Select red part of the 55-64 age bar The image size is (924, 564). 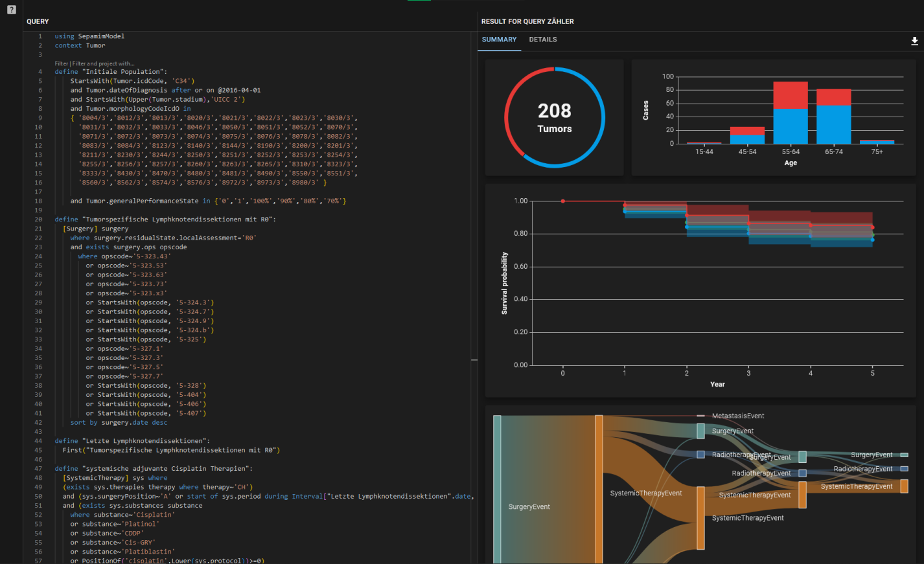point(791,95)
